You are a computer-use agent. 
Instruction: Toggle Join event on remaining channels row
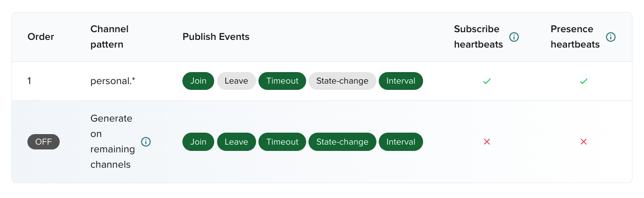(x=198, y=142)
